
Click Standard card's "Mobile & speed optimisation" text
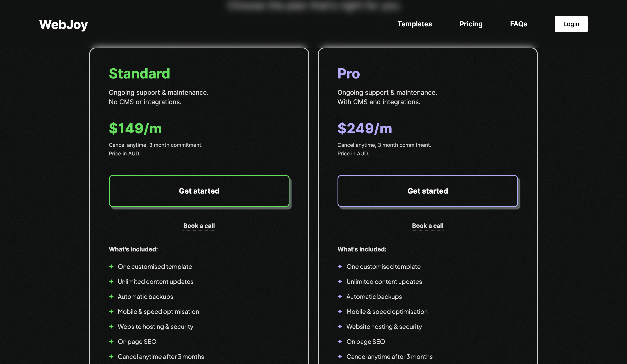(x=158, y=312)
